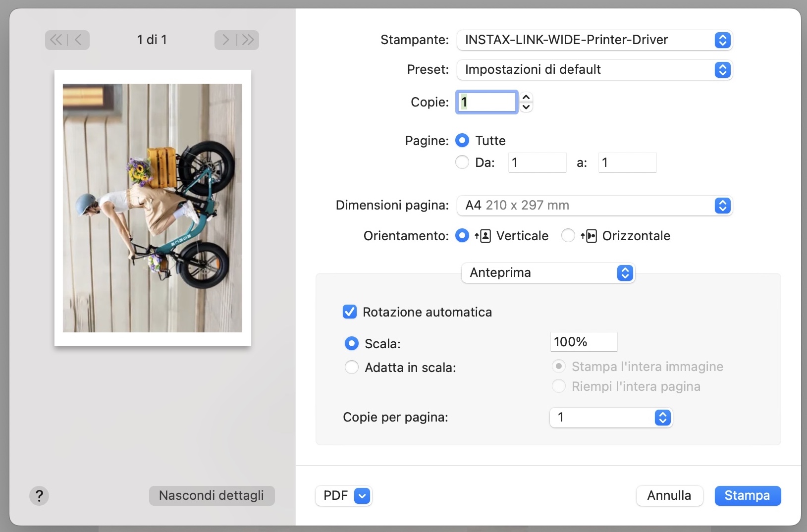
Task: Click the help question mark button
Action: [39, 495]
